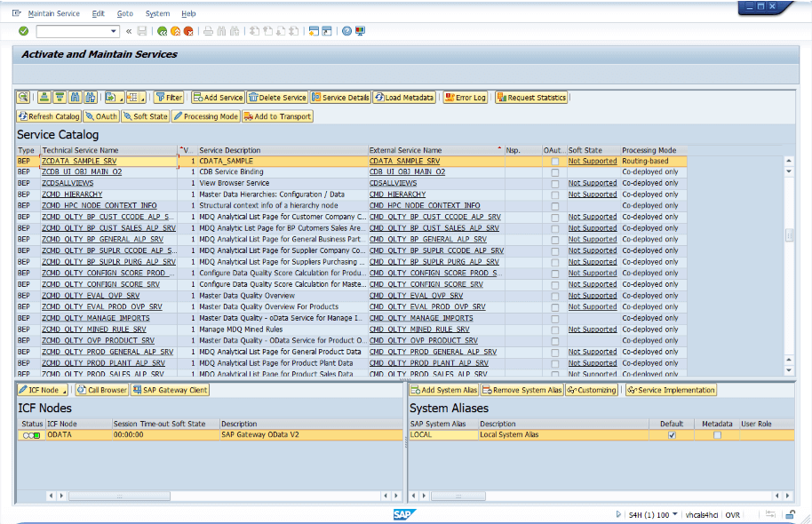This screenshot has width=812, height=524.
Task: Open the System menu
Action: pyautogui.click(x=157, y=13)
